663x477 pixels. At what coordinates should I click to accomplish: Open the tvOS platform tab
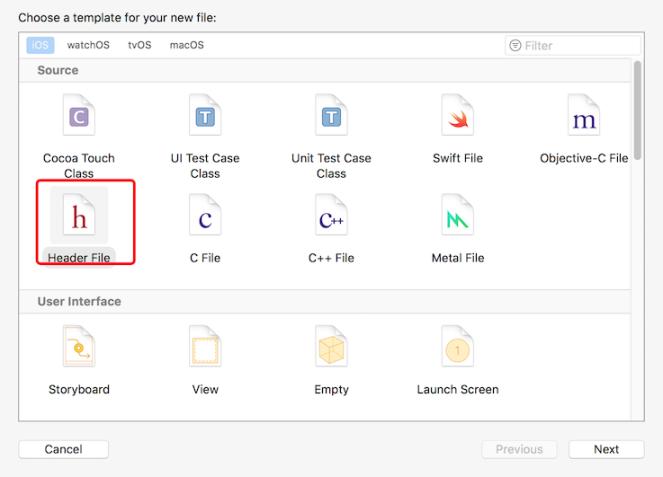[139, 45]
